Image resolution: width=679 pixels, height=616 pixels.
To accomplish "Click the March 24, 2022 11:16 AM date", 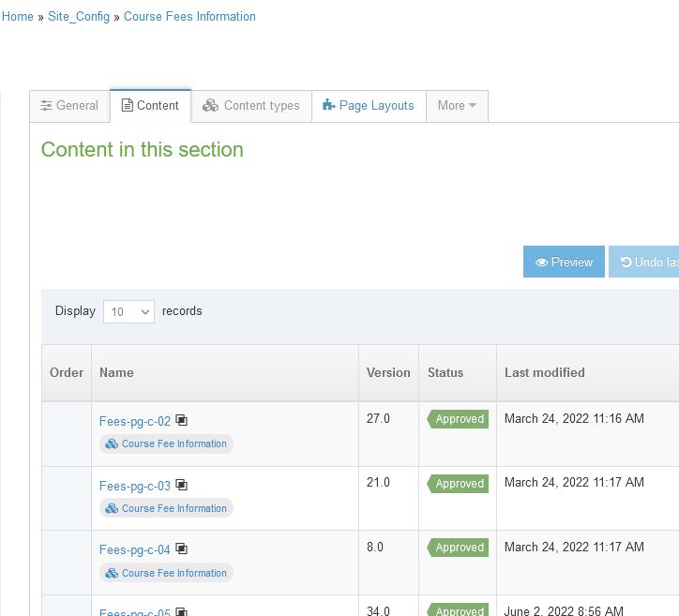I will [574, 418].
